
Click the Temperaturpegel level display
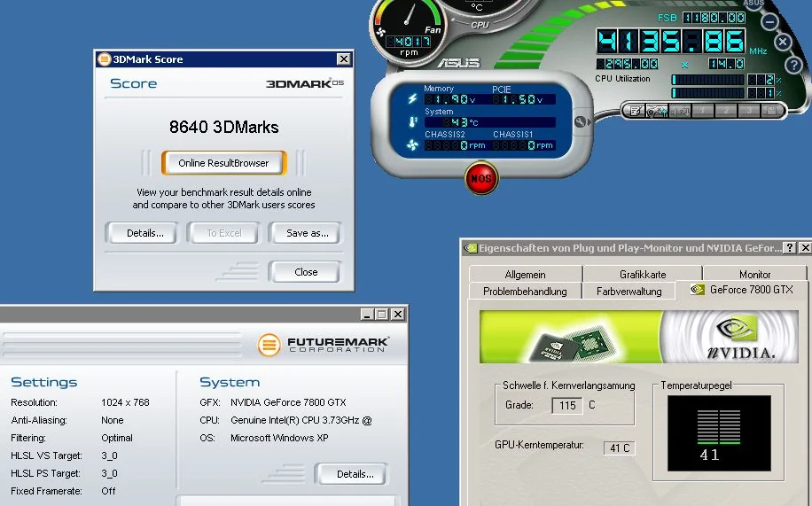pos(719,433)
